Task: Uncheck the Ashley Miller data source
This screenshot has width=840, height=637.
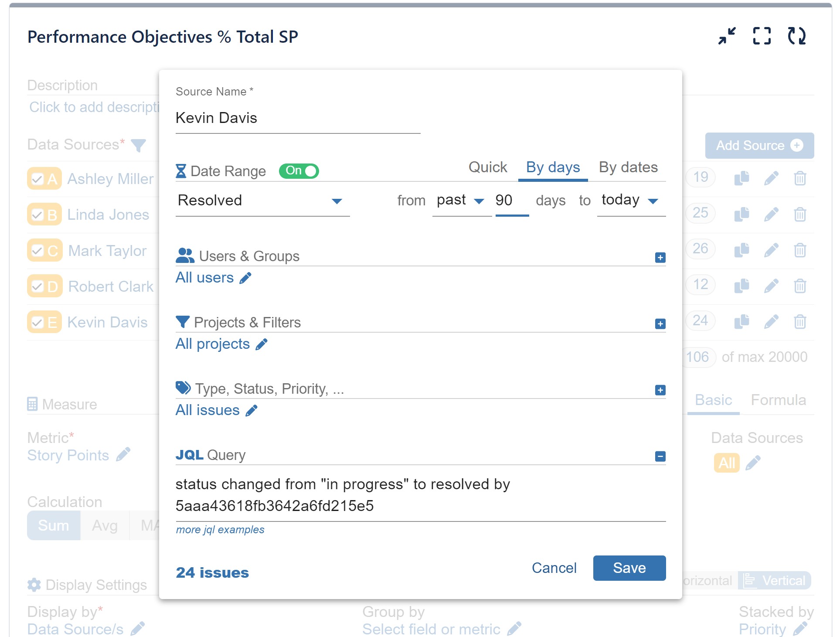Action: click(38, 178)
